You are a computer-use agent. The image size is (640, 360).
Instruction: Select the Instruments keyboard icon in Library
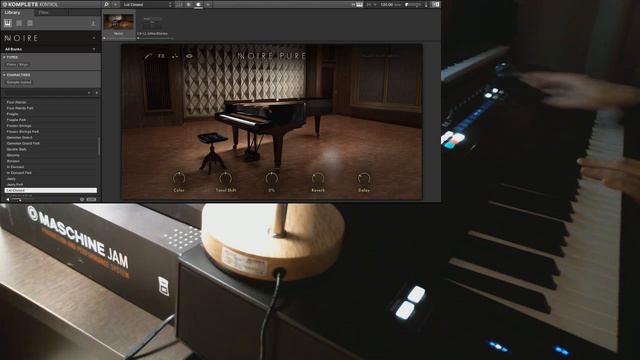pos(8,23)
